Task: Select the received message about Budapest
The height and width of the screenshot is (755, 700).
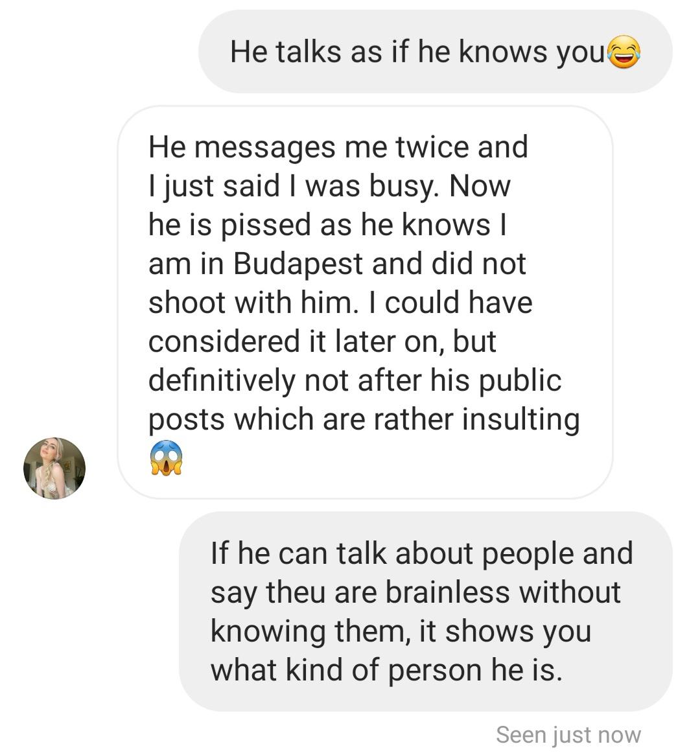Action: (x=366, y=303)
